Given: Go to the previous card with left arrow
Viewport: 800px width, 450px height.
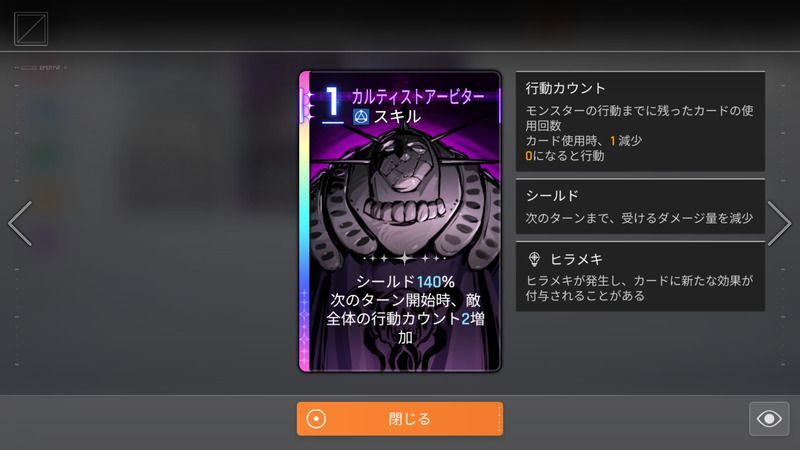Looking at the screenshot, I should [x=20, y=223].
